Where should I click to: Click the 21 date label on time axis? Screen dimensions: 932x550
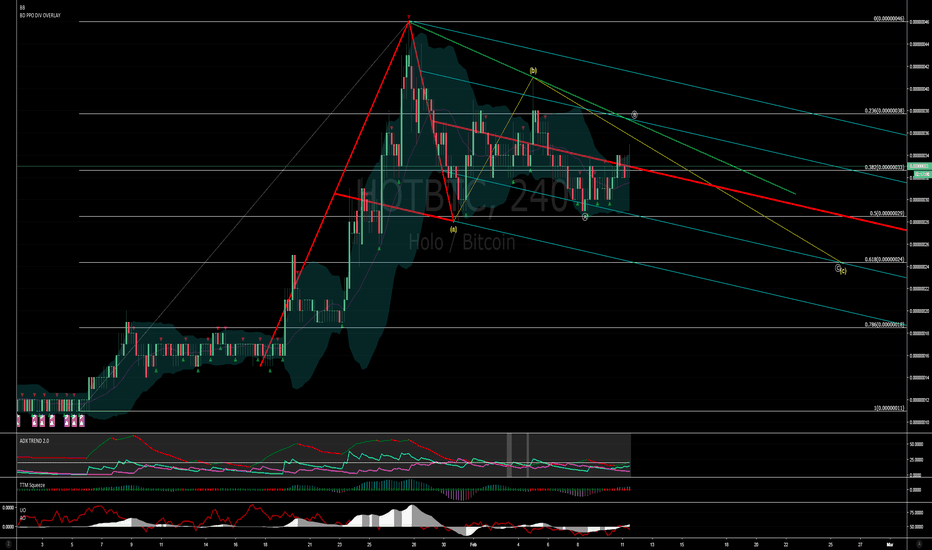point(310,544)
